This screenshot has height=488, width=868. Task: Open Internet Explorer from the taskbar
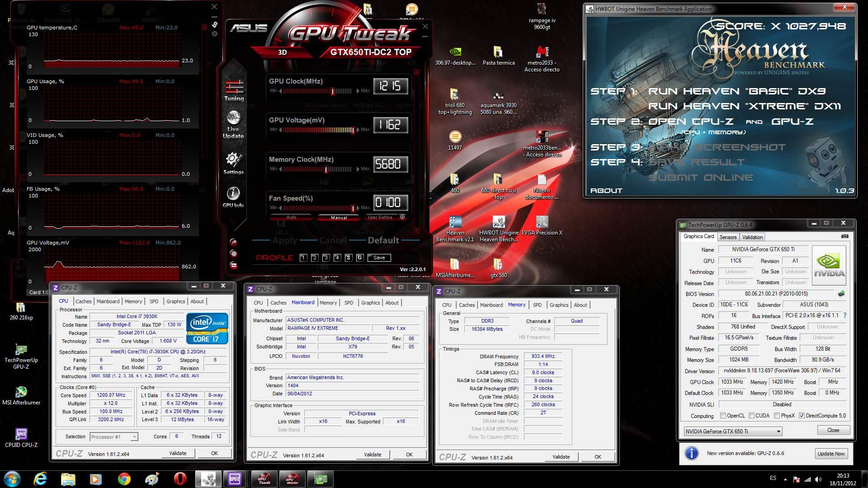pos(40,479)
